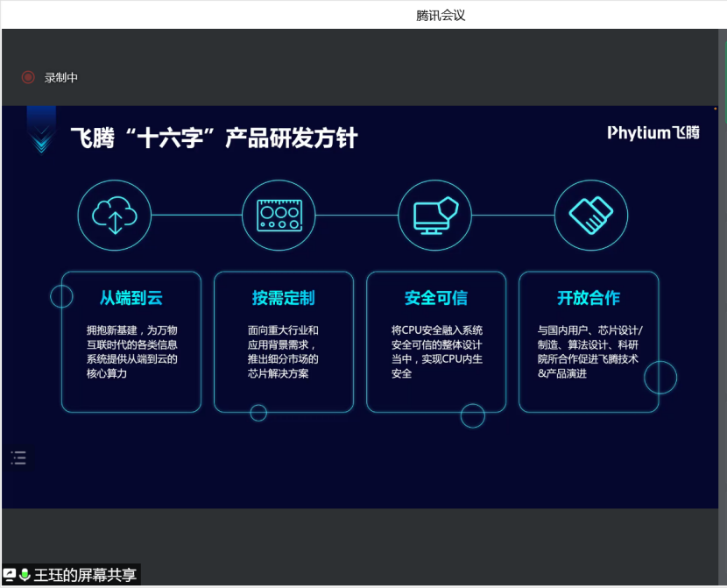The image size is (727, 588).
Task: Click the 开放合作 card heading
Action: tap(589, 298)
